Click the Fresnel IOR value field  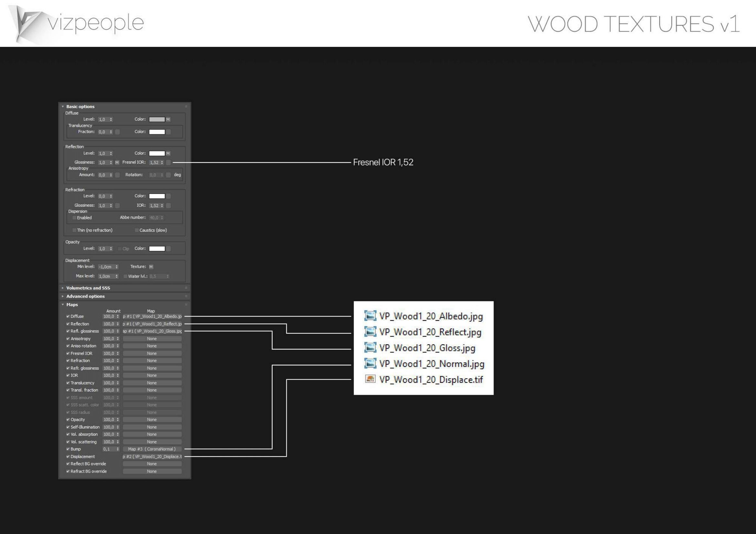point(154,162)
